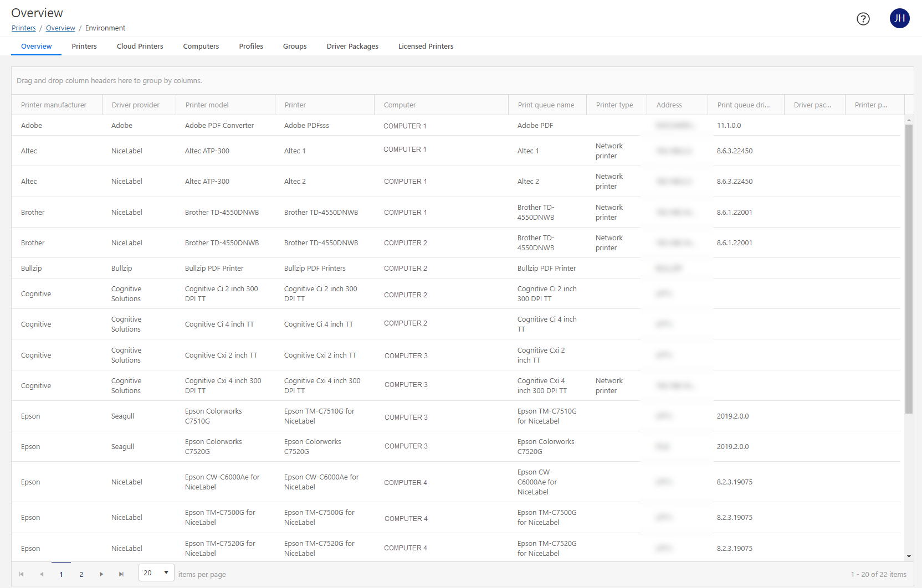Click the vertical table scrollbar thumb
Image resolution: width=922 pixels, height=588 pixels.
click(909, 269)
